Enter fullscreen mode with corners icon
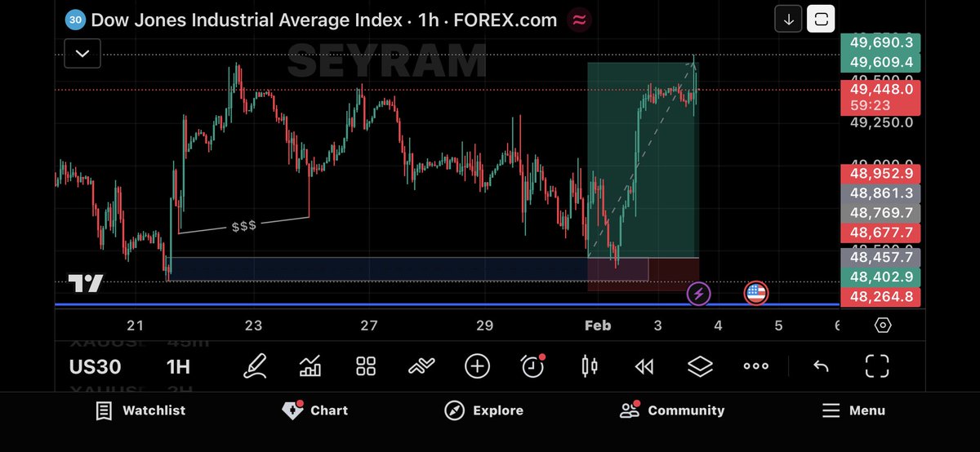980x452 pixels. tap(876, 366)
